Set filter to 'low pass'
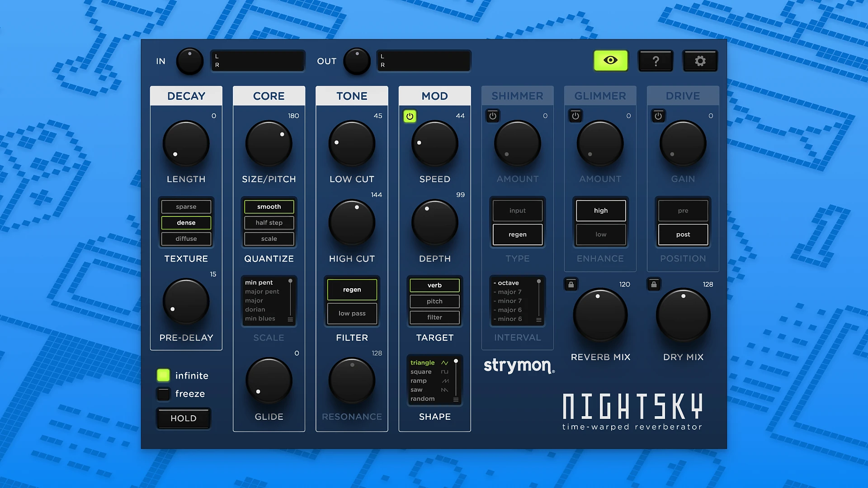The height and width of the screenshot is (488, 868). [352, 313]
